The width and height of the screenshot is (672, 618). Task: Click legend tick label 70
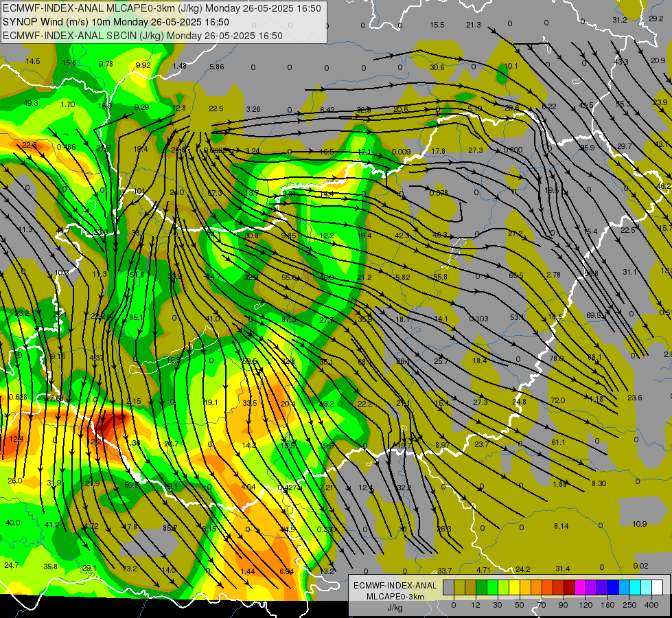(x=542, y=605)
